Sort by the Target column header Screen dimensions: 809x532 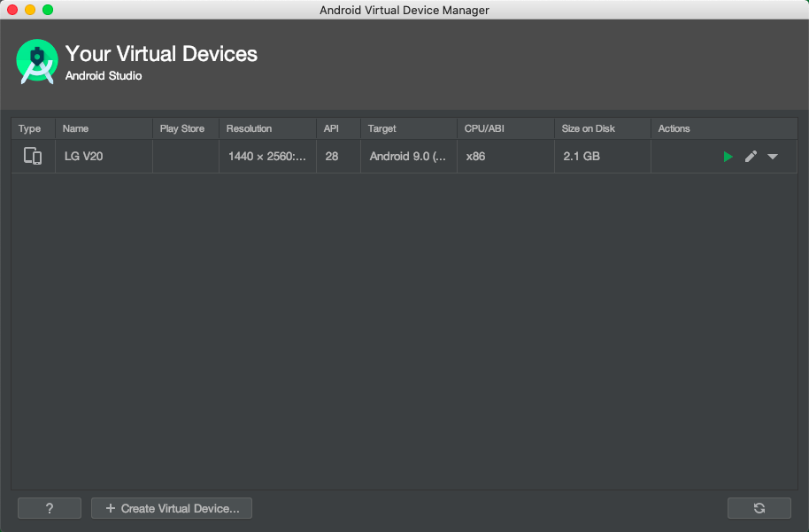click(x=409, y=128)
